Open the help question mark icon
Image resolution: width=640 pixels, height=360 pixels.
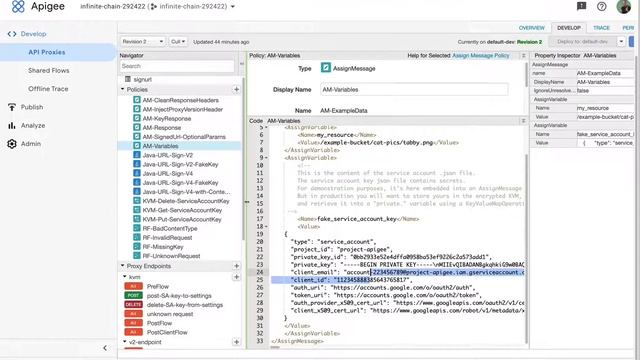(602, 6)
